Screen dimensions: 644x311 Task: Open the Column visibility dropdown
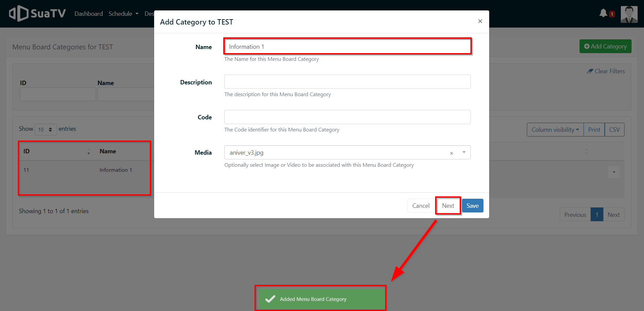(x=555, y=130)
